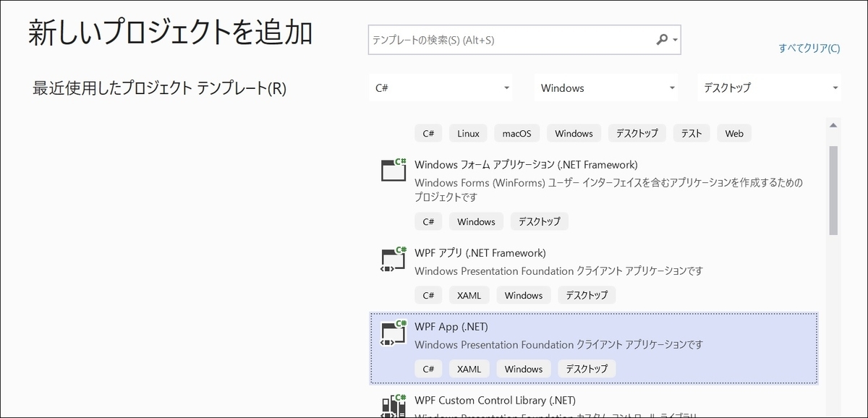868x418 pixels.
Task: Expand search options arrow beside magnifier
Action: [x=676, y=40]
